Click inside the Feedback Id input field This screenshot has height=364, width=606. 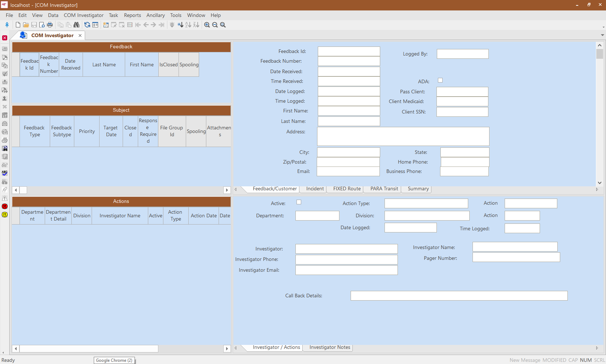point(348,51)
